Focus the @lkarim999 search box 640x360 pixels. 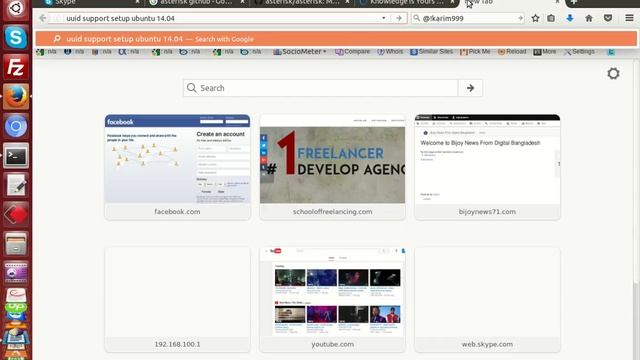point(467,18)
